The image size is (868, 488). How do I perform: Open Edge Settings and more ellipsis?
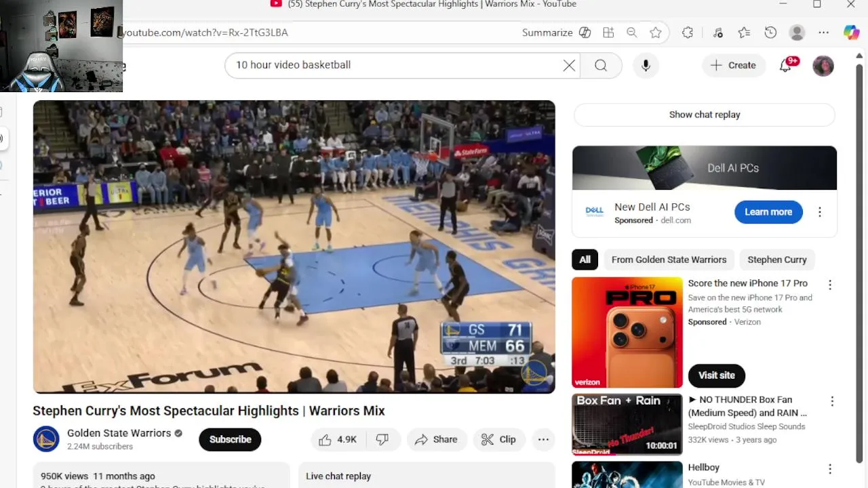click(x=823, y=33)
